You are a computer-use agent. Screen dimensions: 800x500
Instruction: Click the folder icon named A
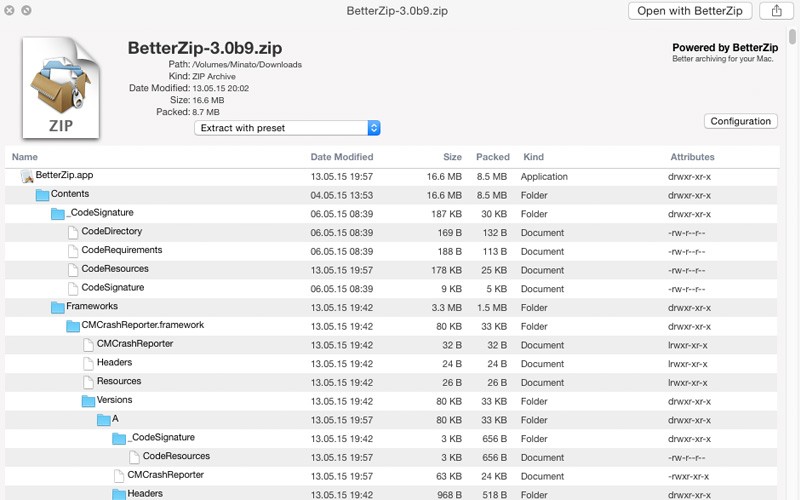(x=104, y=420)
